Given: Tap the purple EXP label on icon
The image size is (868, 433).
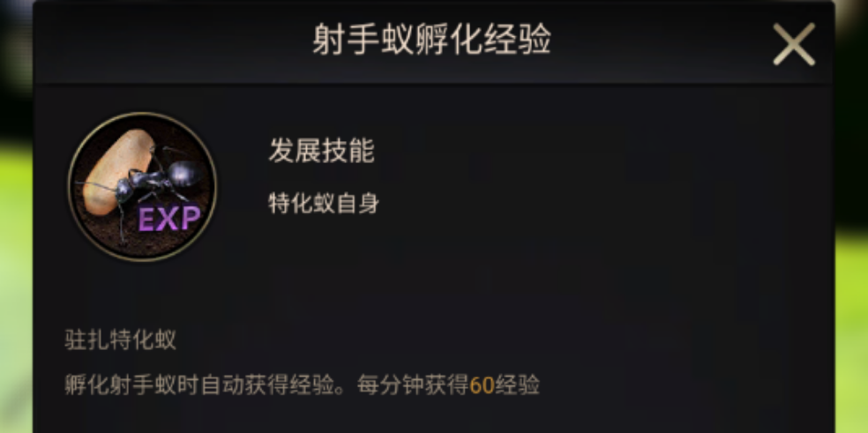Looking at the screenshot, I should (168, 219).
